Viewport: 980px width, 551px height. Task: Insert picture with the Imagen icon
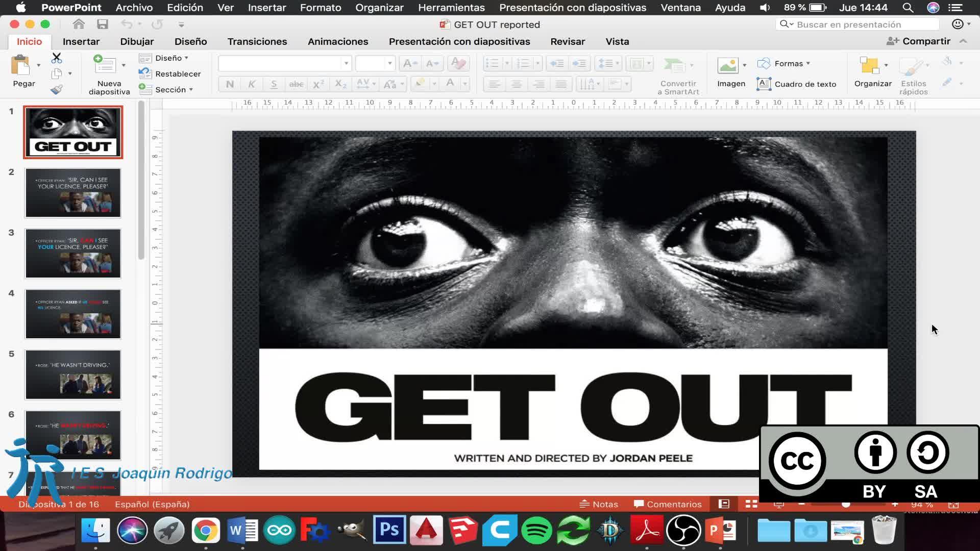pyautogui.click(x=728, y=65)
